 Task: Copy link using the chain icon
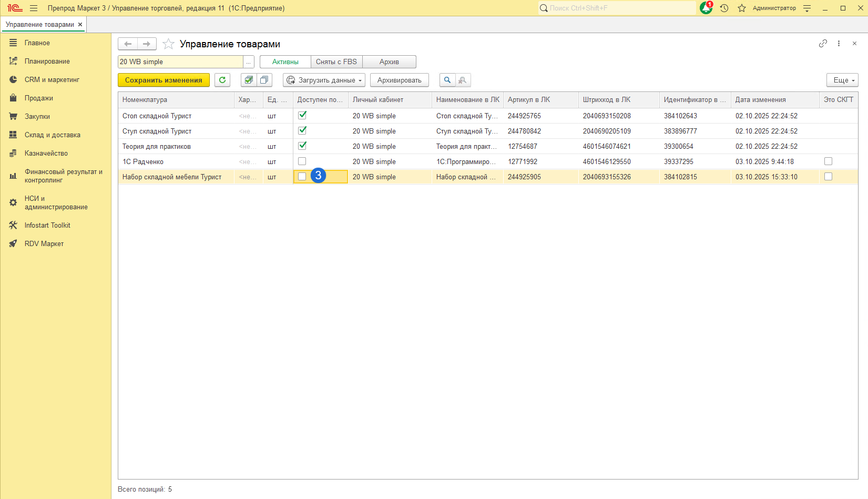click(823, 44)
